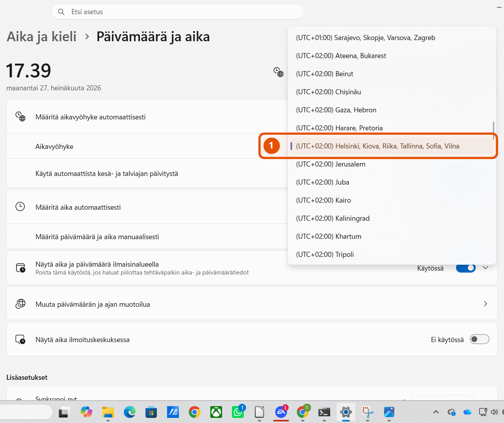Click the date maanantai 27. heinäkuuta 2026
Screen dimensions: 504x423
pyautogui.click(x=54, y=88)
